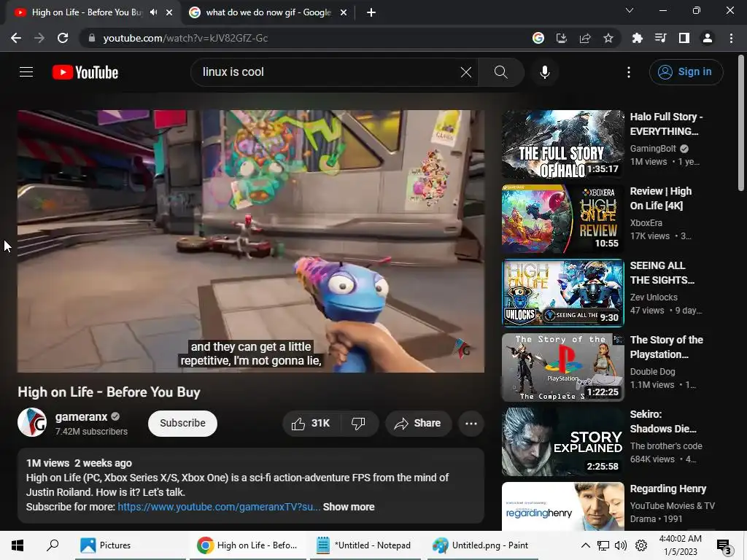The height and width of the screenshot is (560, 747).
Task: Open the Full Story of Halo thumbnail
Action: pos(562,145)
